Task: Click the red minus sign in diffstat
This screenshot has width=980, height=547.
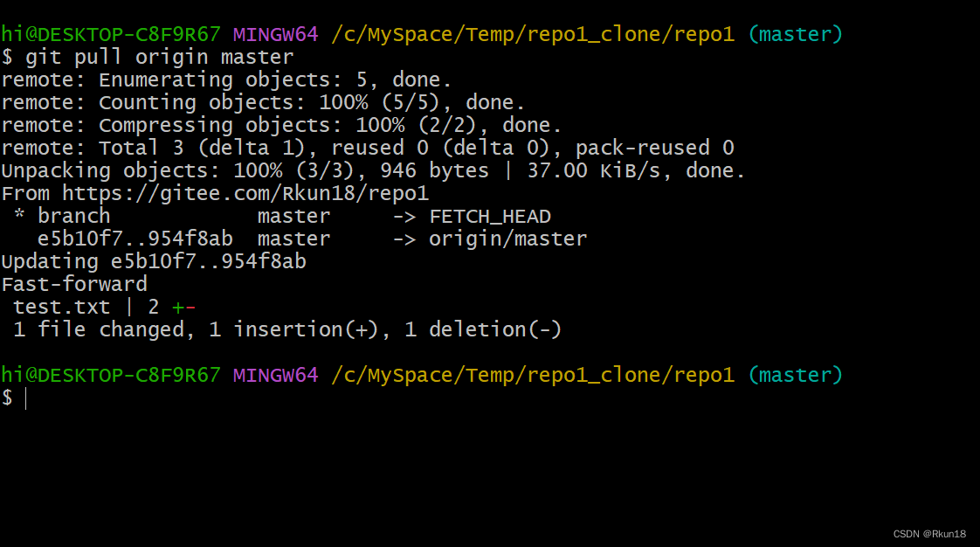Action: coord(190,307)
